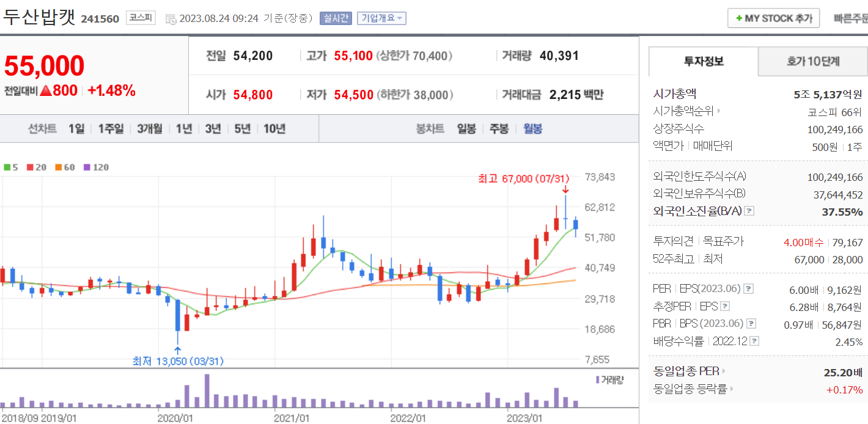Click the 고가 value 55,100

pos(353,56)
